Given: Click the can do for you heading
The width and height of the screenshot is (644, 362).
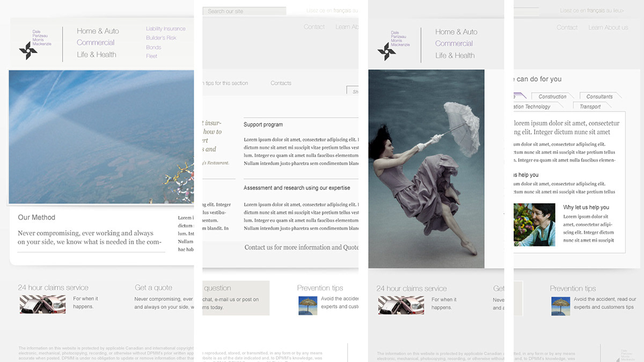Looking at the screenshot, I should [538, 79].
